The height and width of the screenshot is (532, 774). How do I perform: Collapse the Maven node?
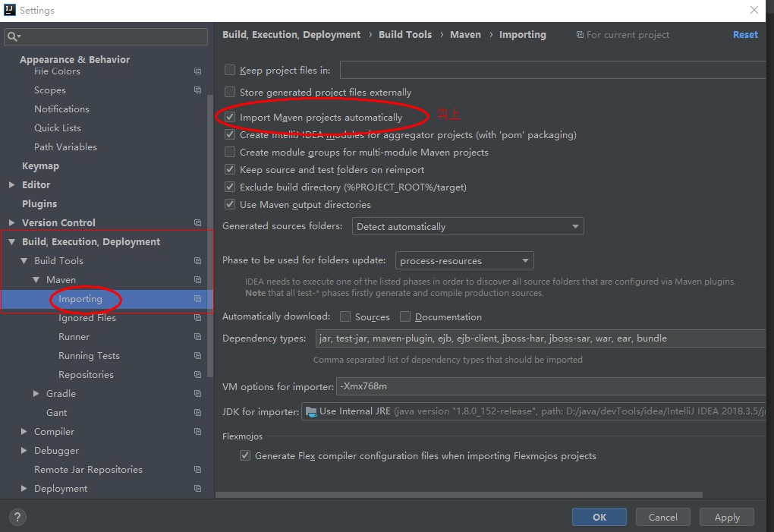coord(36,280)
